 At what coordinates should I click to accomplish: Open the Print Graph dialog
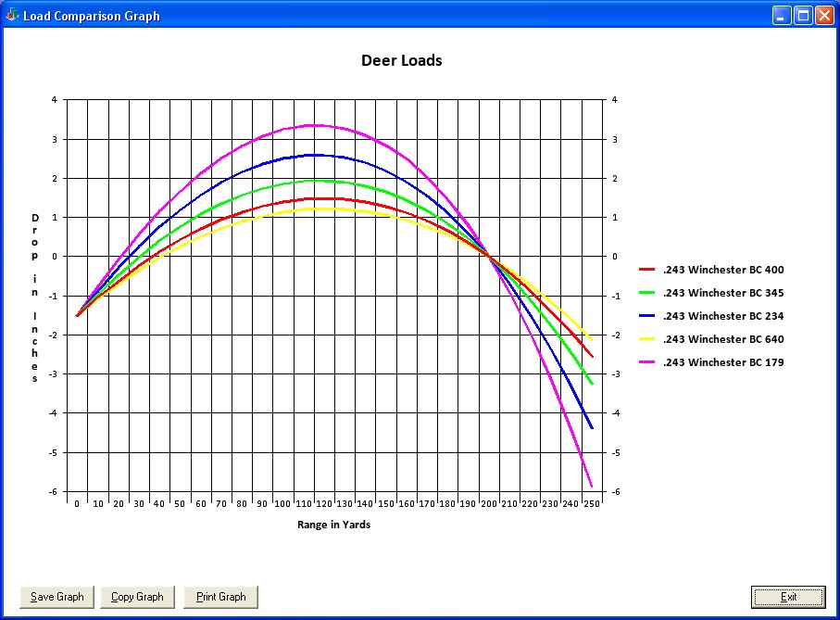[x=220, y=597]
